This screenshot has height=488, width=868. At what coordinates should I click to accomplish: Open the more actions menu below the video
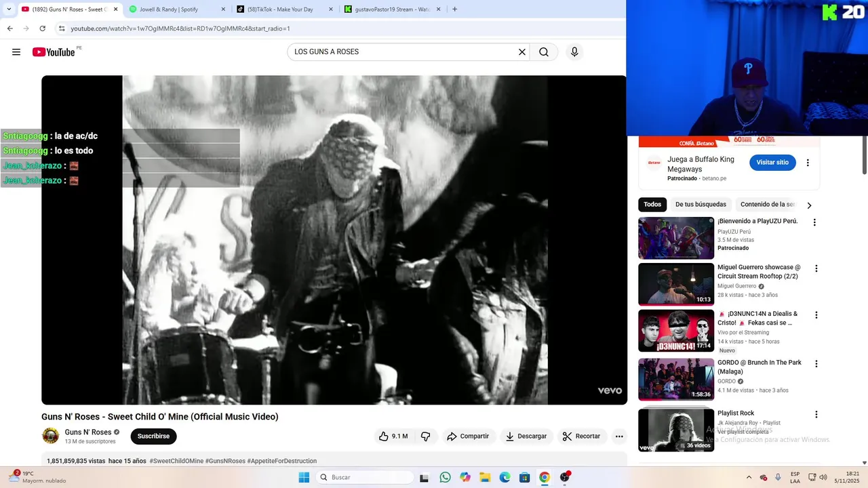pos(619,436)
